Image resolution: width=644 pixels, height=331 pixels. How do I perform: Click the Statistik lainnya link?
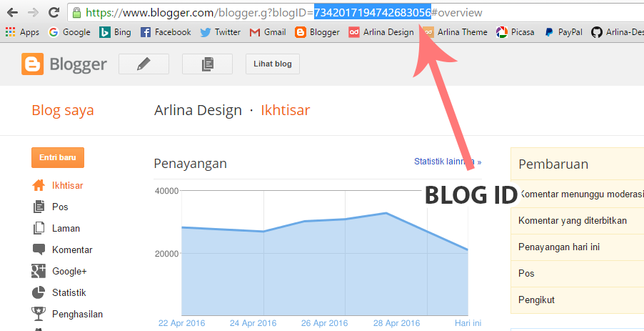pyautogui.click(x=448, y=162)
